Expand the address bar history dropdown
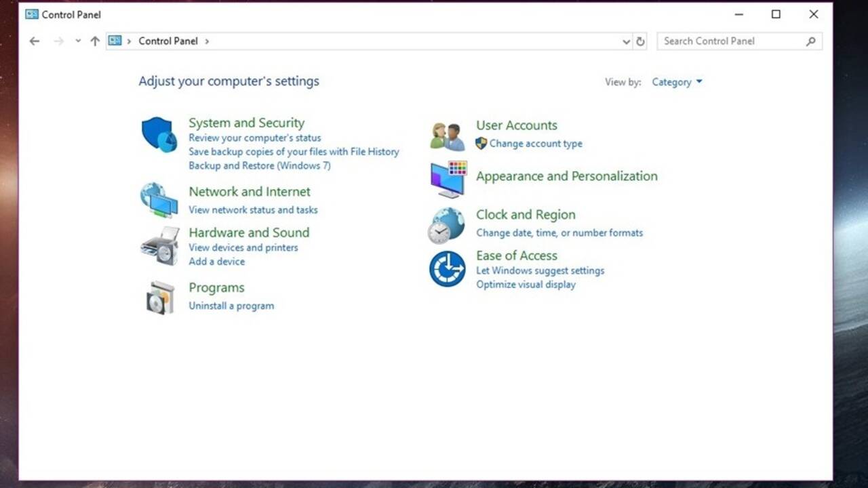Viewport: 868px width, 488px height. coord(626,41)
